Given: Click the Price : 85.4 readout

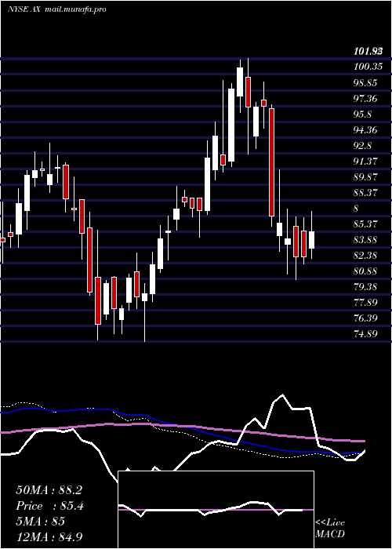Looking at the screenshot, I should (49, 506).
